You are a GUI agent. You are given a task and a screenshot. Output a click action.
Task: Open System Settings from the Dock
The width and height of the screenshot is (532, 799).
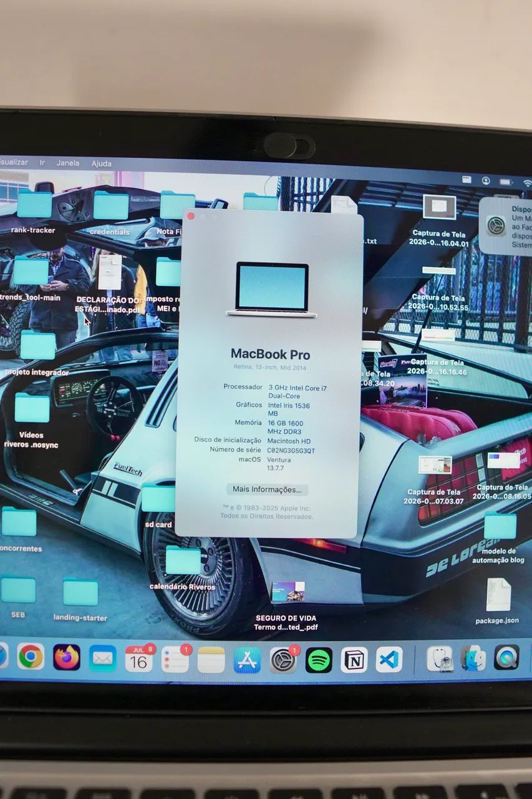pyautogui.click(x=283, y=660)
